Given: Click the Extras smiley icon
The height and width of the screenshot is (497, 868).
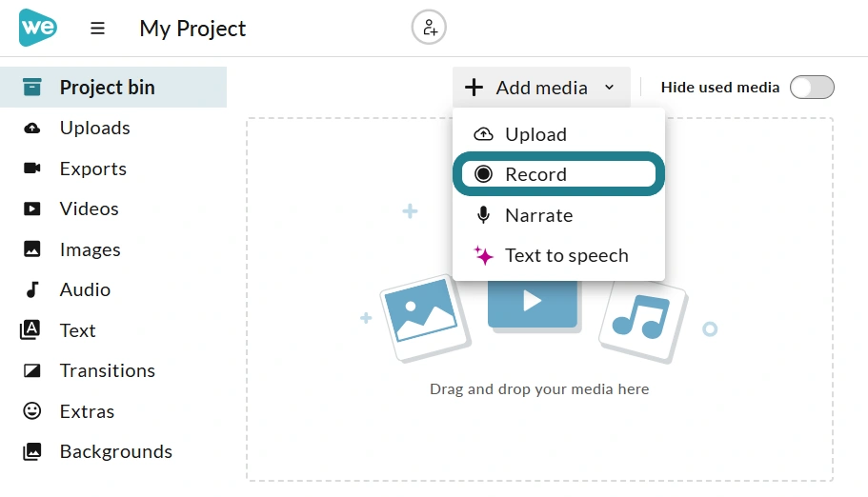Looking at the screenshot, I should (x=32, y=410).
